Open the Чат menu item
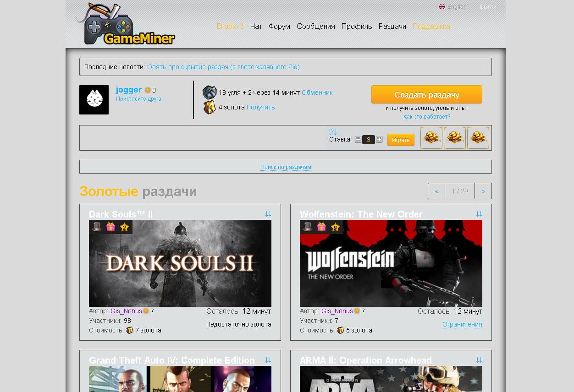 256,26
